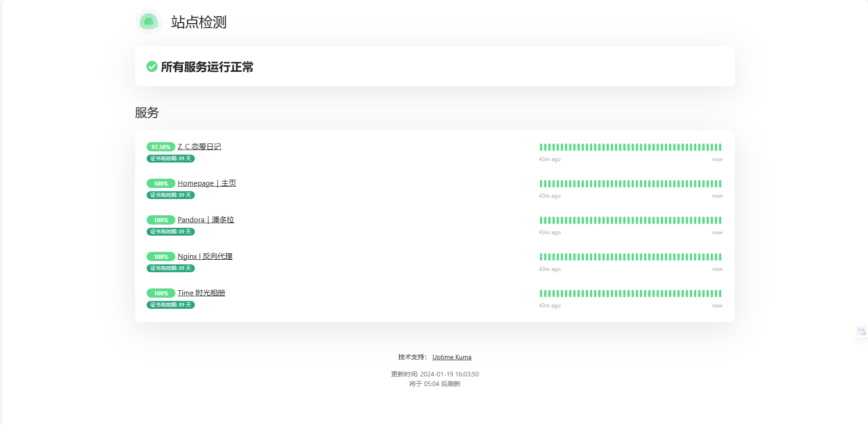The image size is (868, 425).
Task: Click the 97.58% uptime badge
Action: tap(161, 147)
